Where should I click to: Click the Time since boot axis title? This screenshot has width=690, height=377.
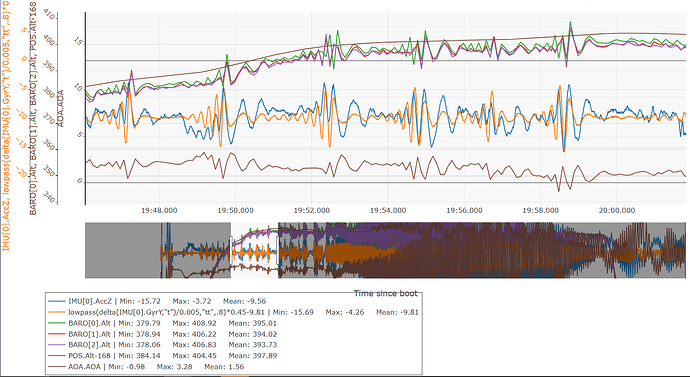(385, 293)
